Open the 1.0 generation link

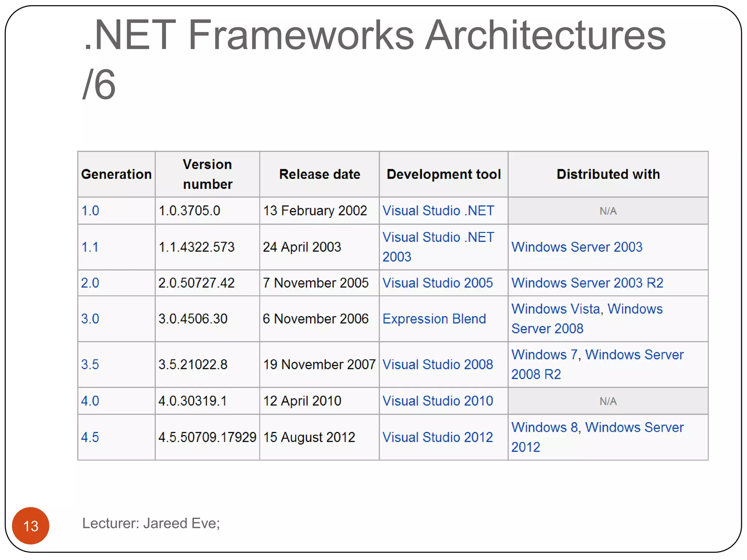[90, 211]
